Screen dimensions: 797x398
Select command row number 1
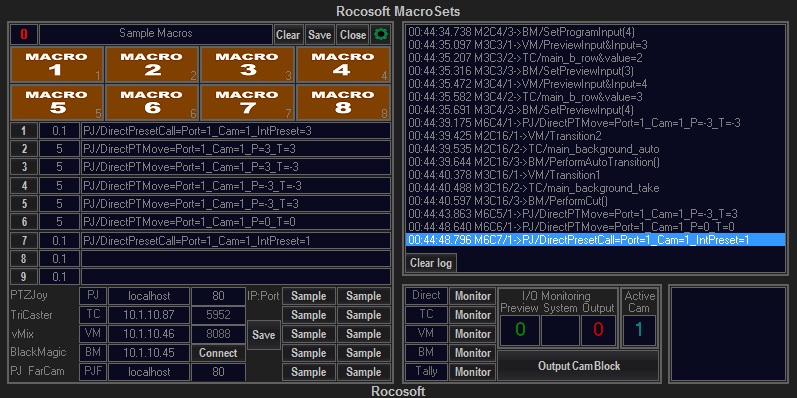(x=24, y=131)
